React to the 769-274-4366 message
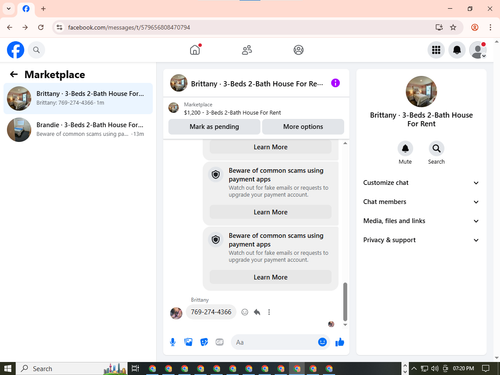Screen dimensions: 500x375 coord(245,312)
